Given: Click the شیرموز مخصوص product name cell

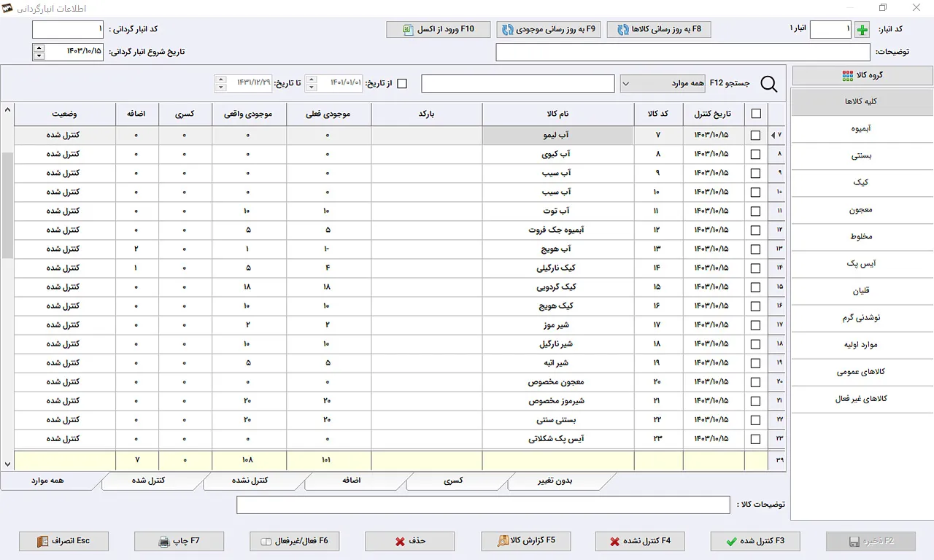Looking at the screenshot, I should pos(558,401).
